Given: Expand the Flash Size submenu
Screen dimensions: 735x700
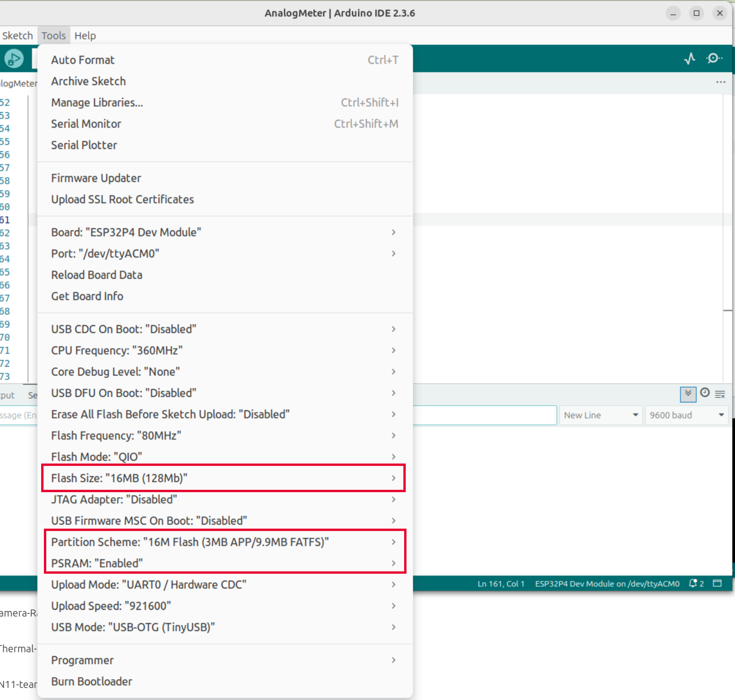Looking at the screenshot, I should [223, 478].
